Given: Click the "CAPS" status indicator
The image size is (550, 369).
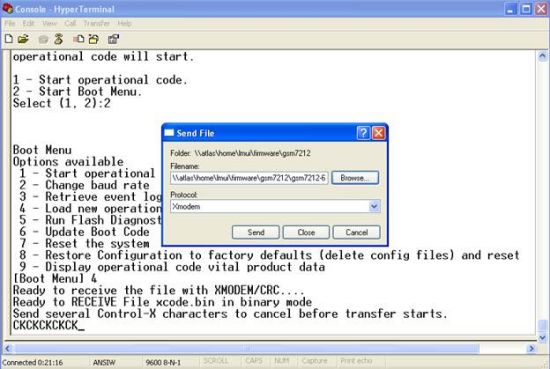Looking at the screenshot, I should [x=254, y=361].
